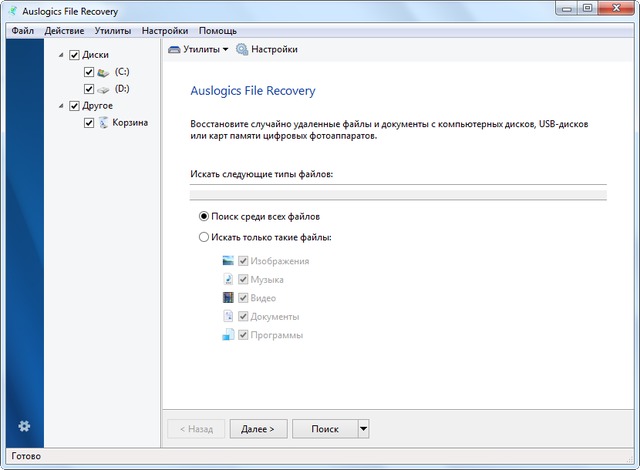Toggle the Корзина checkbox

coord(89,123)
